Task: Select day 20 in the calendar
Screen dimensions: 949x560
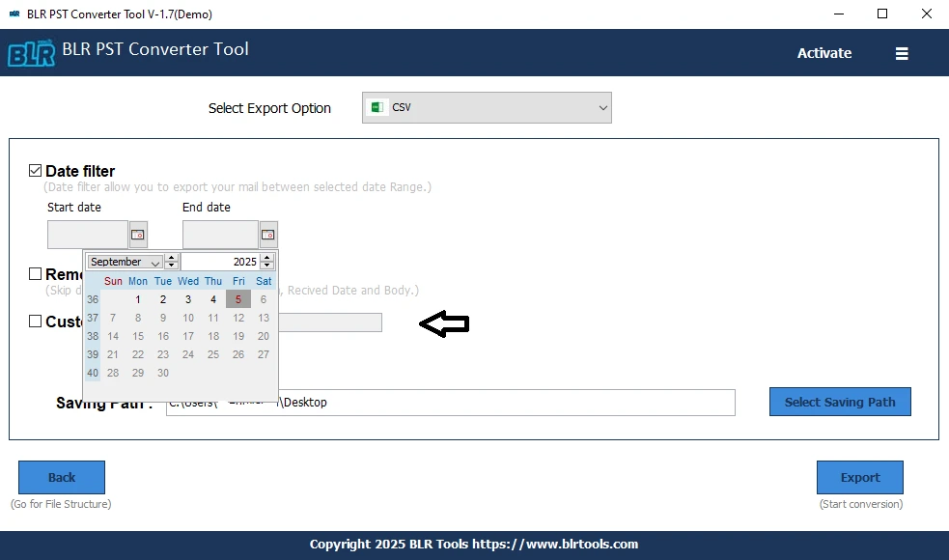Action: tap(264, 336)
